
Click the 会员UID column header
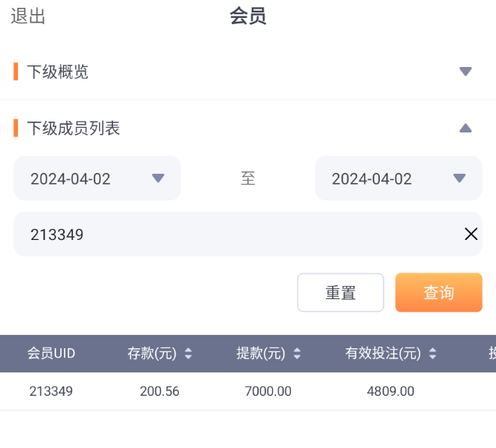point(51,354)
